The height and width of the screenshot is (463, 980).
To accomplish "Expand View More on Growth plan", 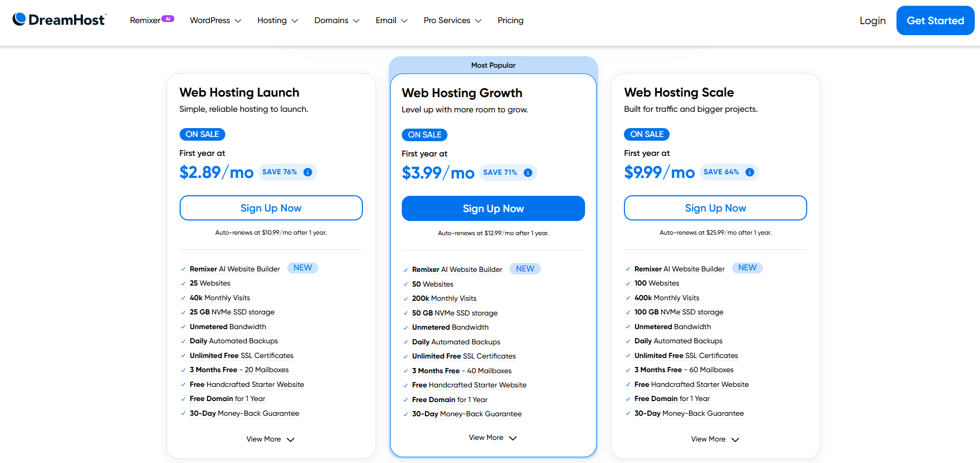I will 493,437.
